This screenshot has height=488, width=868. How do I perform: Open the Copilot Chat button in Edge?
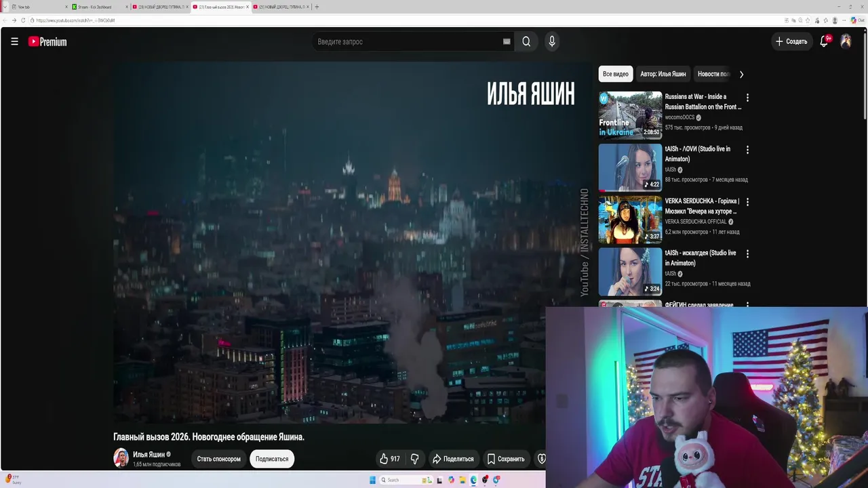(857, 20)
